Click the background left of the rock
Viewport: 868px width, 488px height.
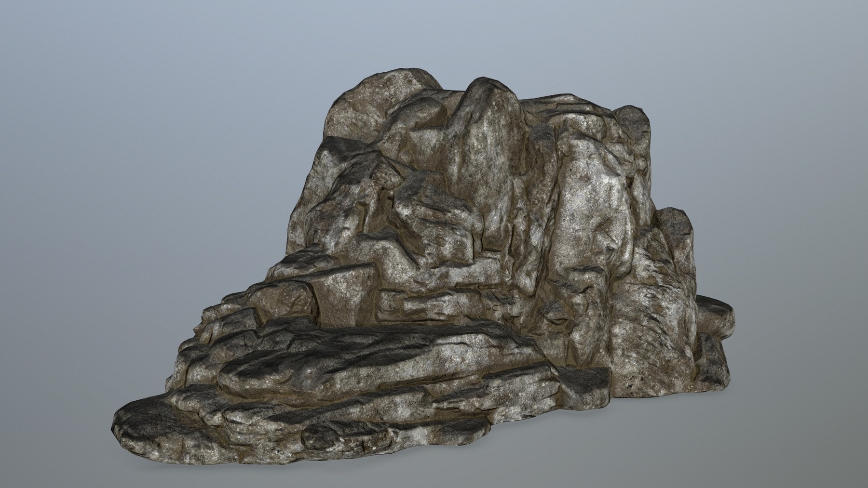96,241
